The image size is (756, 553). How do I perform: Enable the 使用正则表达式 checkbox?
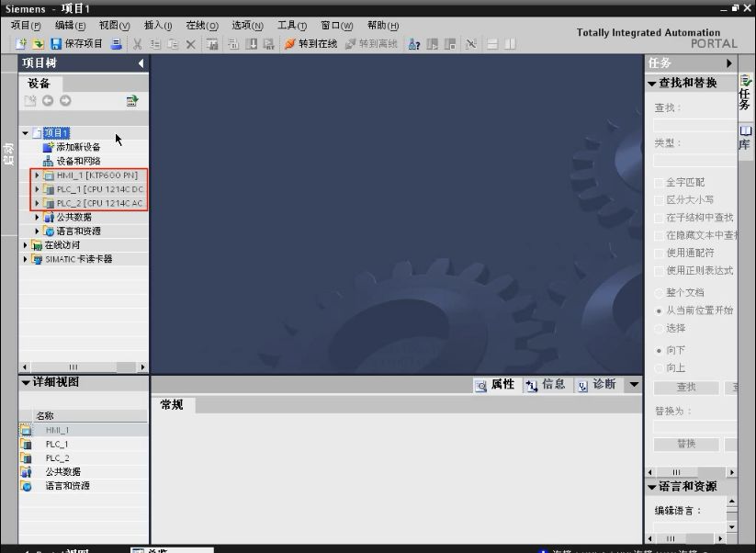click(658, 270)
